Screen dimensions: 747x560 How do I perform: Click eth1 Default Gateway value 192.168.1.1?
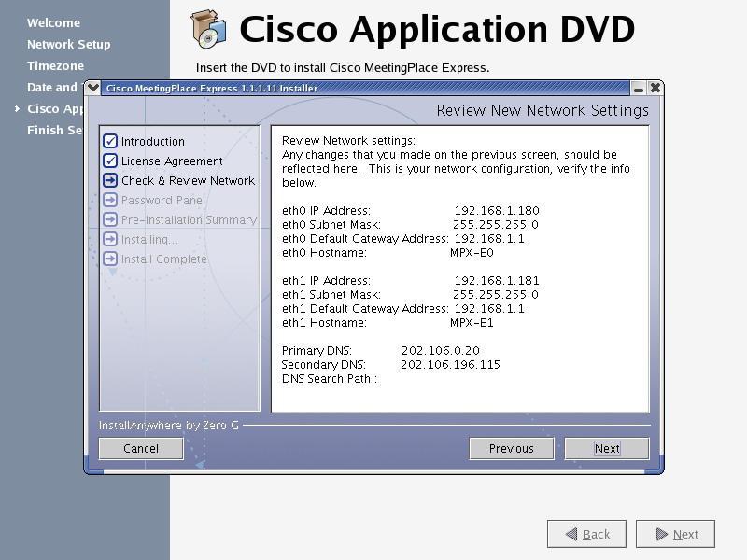489,309
